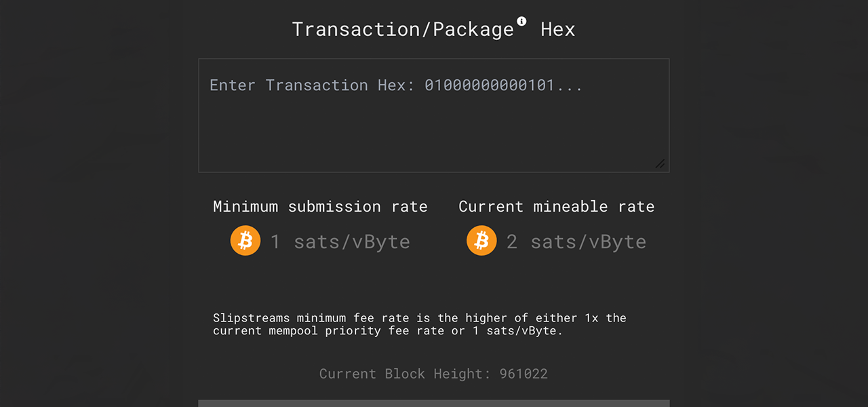This screenshot has width=868, height=407.
Task: Click the Slipstreams minimum fee rate note
Action: point(420,324)
